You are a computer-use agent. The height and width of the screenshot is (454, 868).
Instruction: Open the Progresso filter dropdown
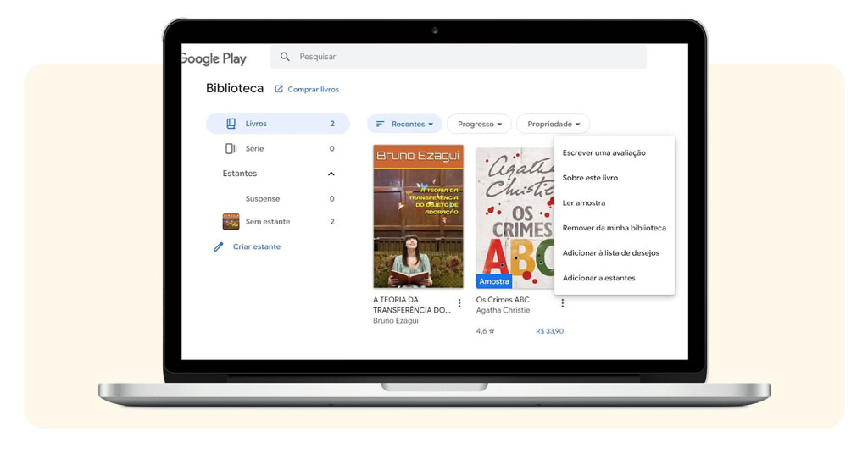tap(480, 124)
